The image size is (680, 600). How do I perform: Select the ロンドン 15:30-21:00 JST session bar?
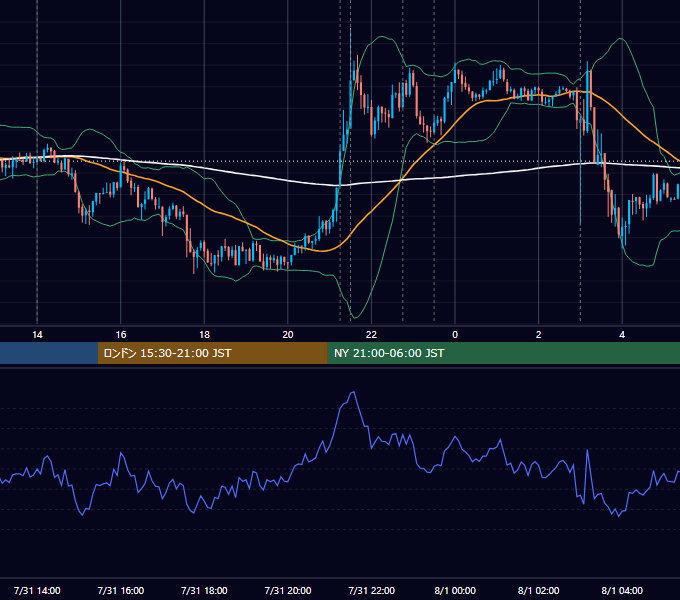click(212, 353)
